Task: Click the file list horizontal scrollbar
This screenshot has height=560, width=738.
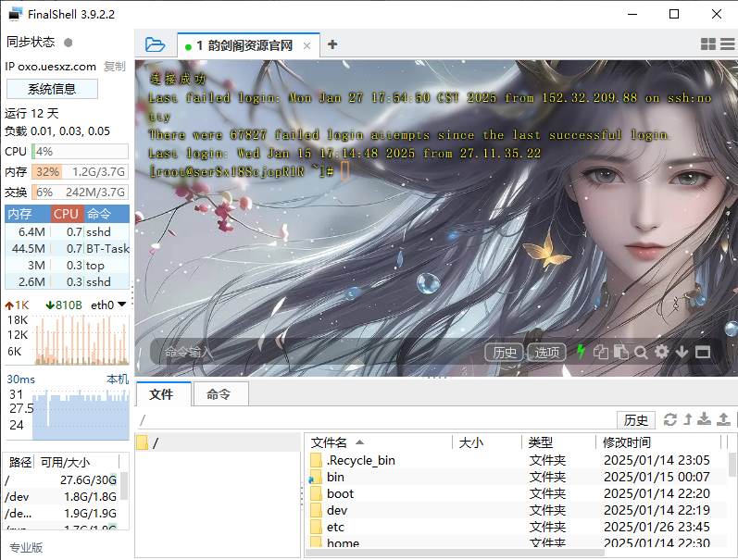Action: tap(455, 553)
